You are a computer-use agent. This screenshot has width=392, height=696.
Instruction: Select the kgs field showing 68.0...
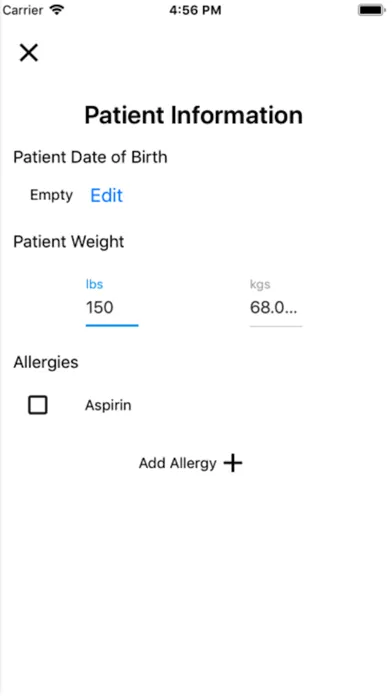coord(276,307)
